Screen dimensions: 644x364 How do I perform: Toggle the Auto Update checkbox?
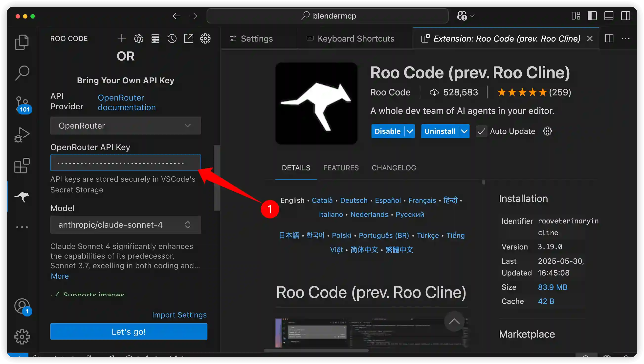click(481, 131)
